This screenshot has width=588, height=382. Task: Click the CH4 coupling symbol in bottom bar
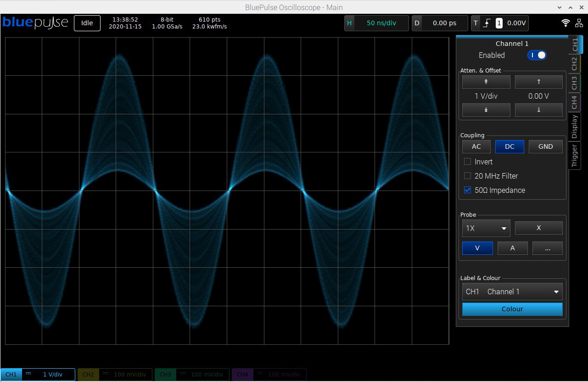(x=260, y=374)
